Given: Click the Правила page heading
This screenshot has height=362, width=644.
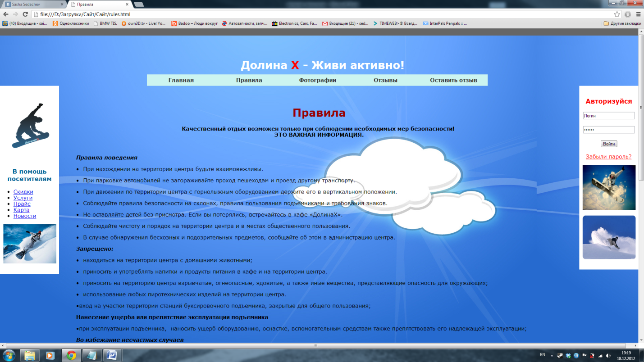Looking at the screenshot, I should pos(319,113).
